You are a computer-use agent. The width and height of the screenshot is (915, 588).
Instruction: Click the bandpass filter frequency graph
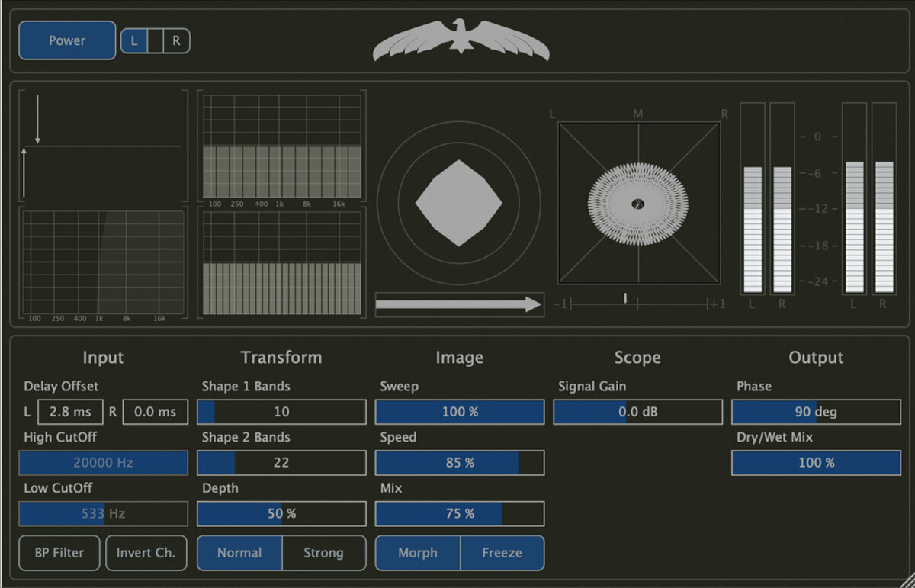point(103,264)
